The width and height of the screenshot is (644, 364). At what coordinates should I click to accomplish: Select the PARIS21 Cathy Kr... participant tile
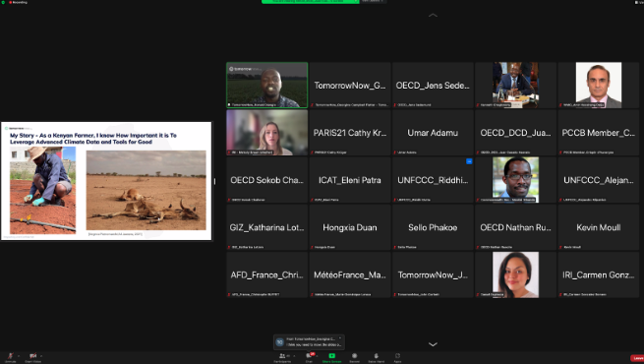pos(350,133)
